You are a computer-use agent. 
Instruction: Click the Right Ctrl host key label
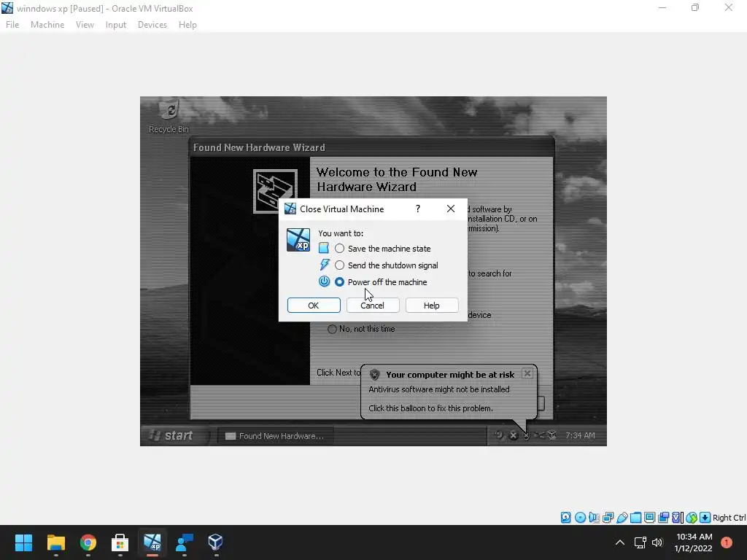tap(729, 518)
